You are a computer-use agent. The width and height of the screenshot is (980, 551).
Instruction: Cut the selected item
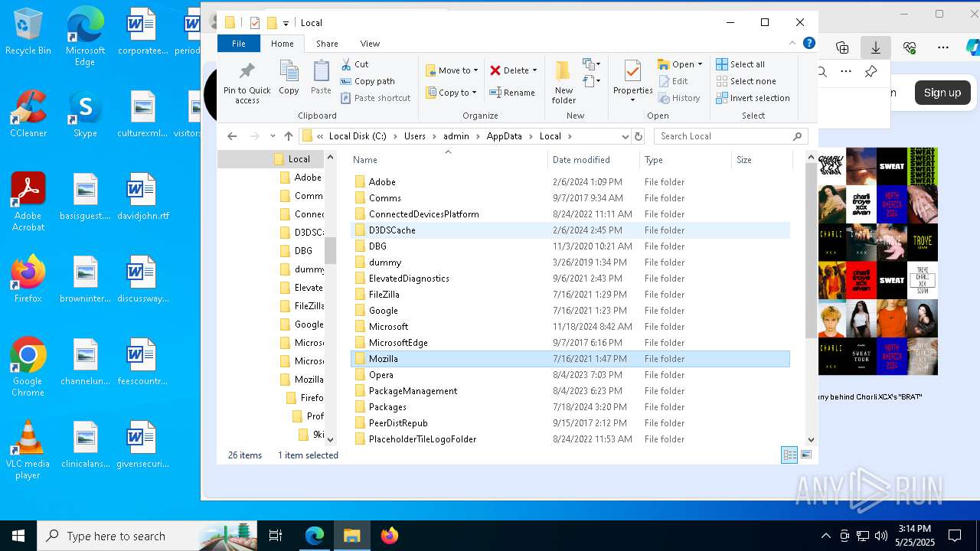354,64
